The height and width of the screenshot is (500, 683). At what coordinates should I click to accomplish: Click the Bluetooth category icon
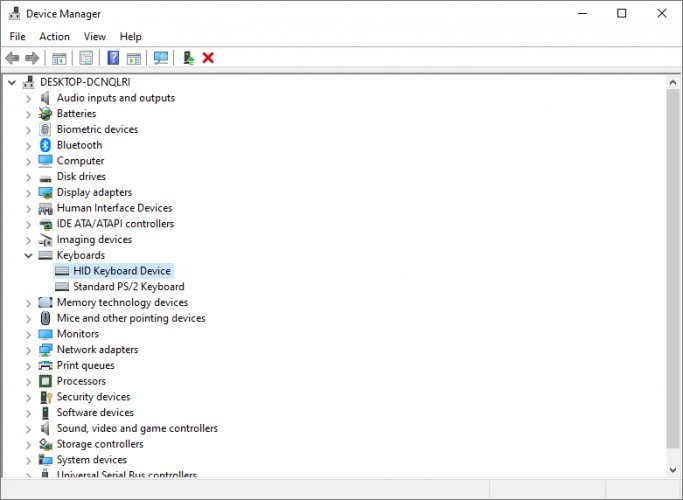(x=45, y=145)
